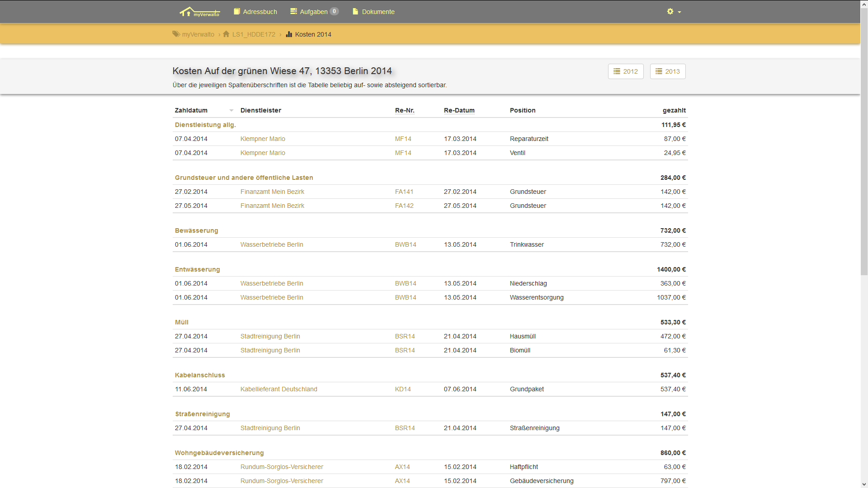This screenshot has height=488, width=868.
Task: Open invoice BWB14 in Wasserentsorgung row
Action: pos(406,297)
